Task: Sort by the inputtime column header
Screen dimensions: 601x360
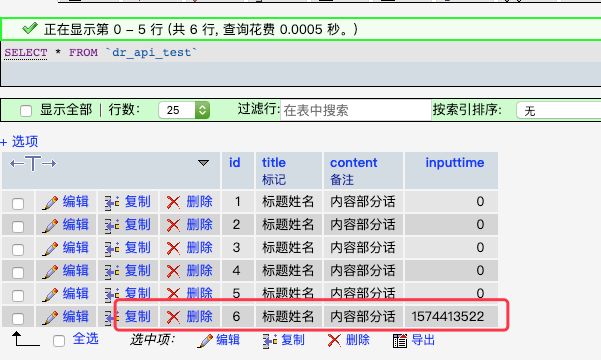Action: tap(455, 163)
